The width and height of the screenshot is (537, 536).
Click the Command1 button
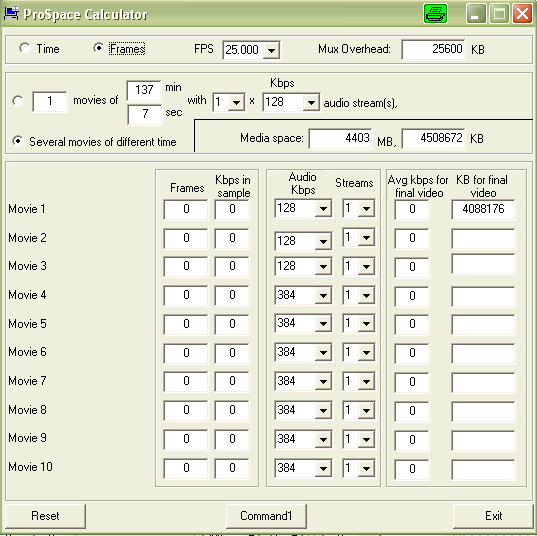coord(266,516)
